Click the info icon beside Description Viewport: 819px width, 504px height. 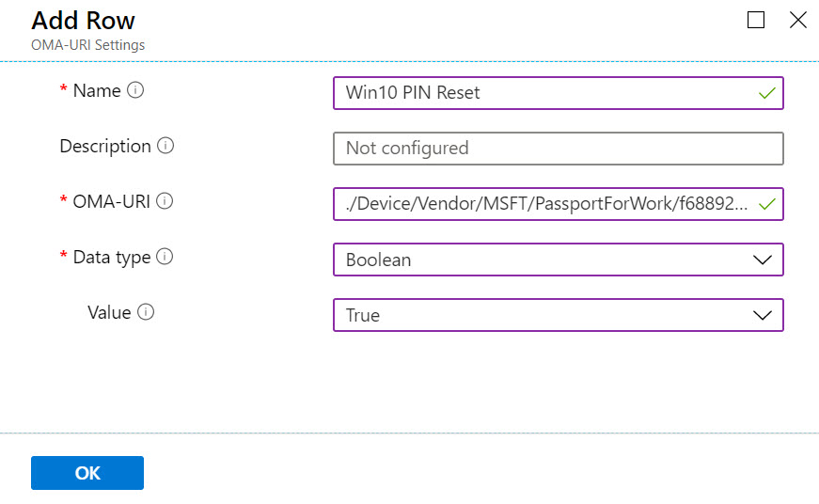click(165, 146)
